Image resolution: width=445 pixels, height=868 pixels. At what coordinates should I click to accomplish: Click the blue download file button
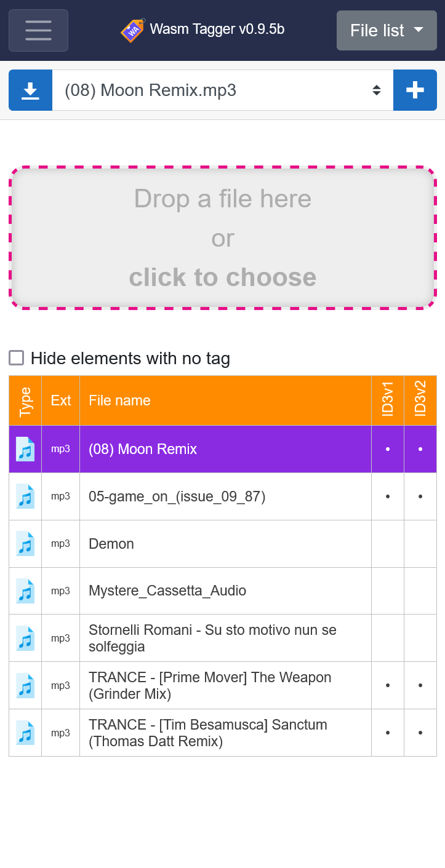point(30,90)
